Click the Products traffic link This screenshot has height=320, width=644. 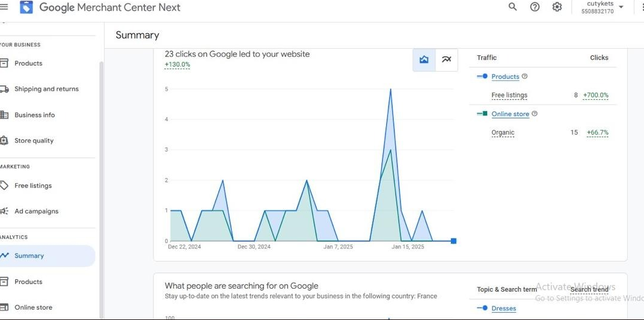[x=505, y=77]
